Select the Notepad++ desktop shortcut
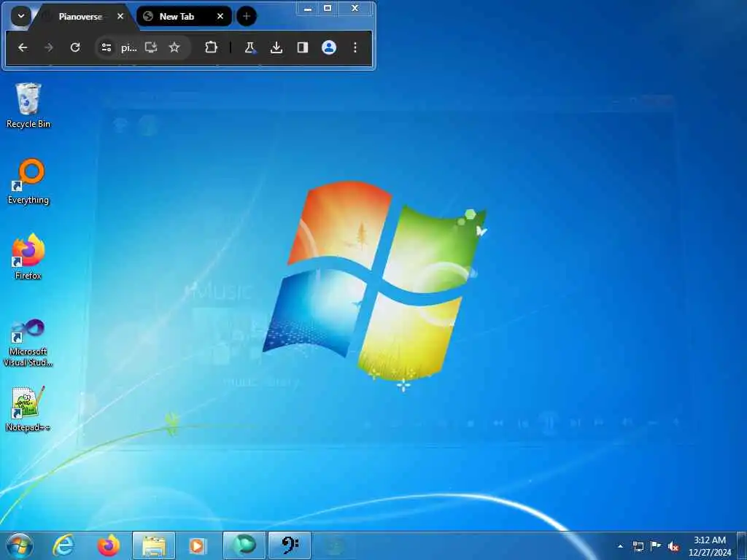Screen dimensions: 747x560 (28, 409)
